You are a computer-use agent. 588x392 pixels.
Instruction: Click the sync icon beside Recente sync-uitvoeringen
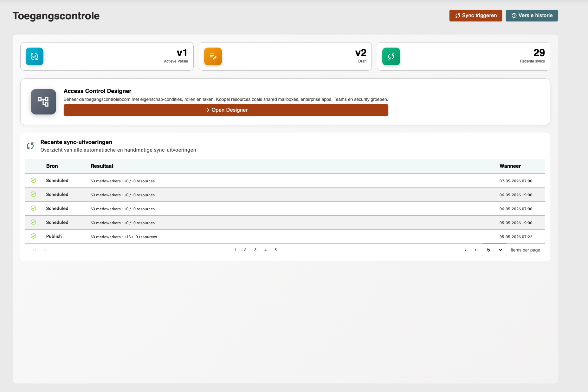[x=30, y=146]
